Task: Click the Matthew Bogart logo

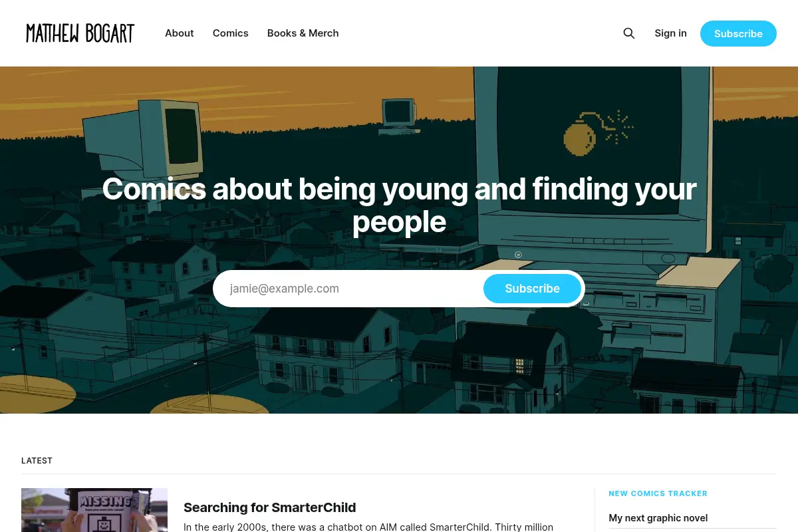Action: click(80, 33)
